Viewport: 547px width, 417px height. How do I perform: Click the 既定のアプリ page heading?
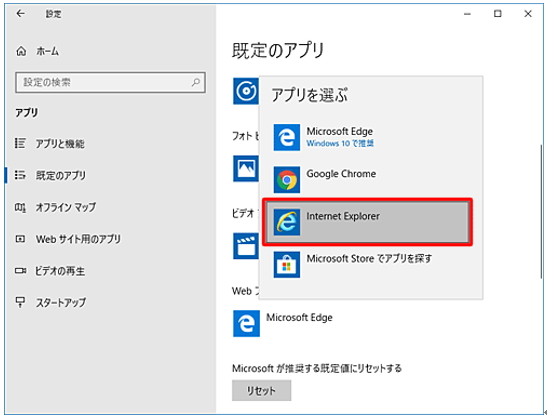click(278, 51)
